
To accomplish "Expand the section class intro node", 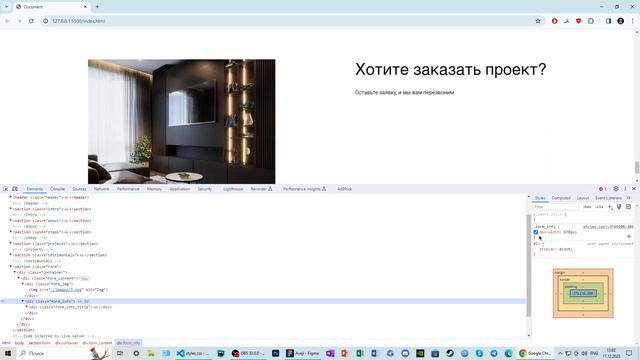I will [11, 209].
